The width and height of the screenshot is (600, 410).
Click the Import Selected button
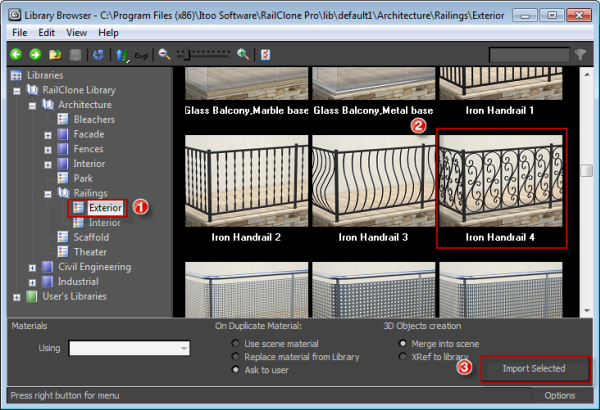click(535, 369)
